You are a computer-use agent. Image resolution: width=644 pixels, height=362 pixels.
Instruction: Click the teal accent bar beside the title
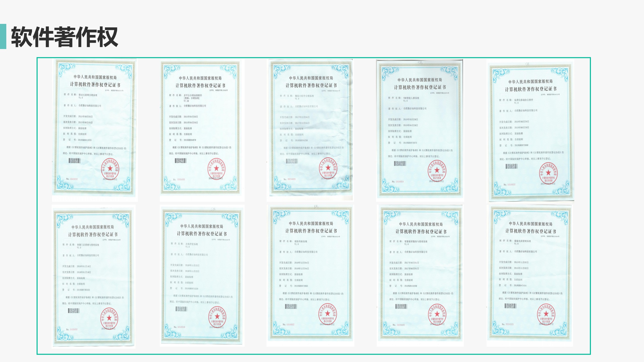3,36
